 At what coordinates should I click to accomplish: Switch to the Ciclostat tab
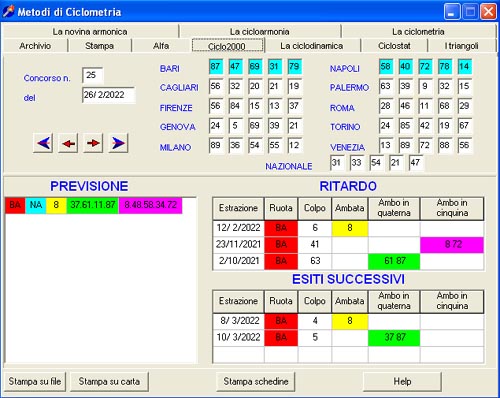pos(394,46)
